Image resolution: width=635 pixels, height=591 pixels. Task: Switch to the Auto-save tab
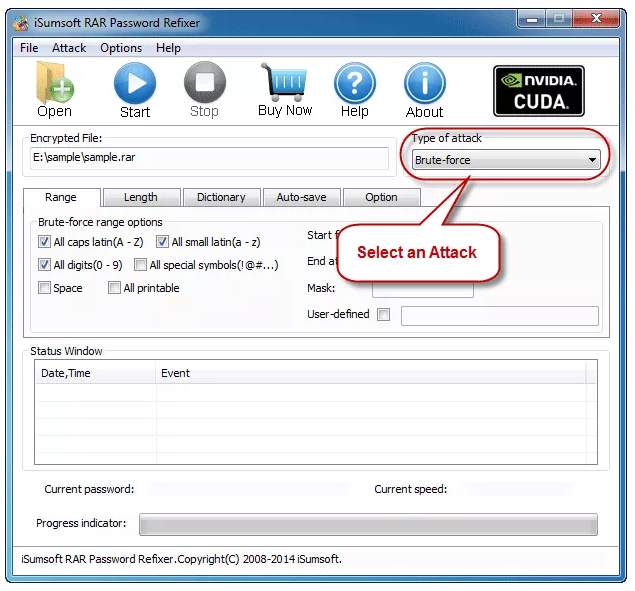[301, 198]
